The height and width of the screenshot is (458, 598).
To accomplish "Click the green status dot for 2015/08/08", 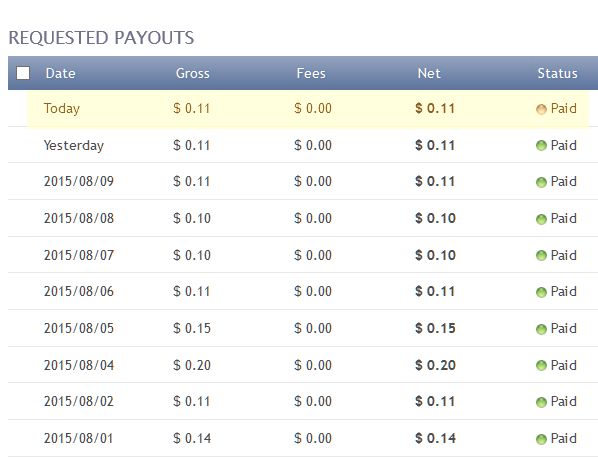I will click(541, 219).
